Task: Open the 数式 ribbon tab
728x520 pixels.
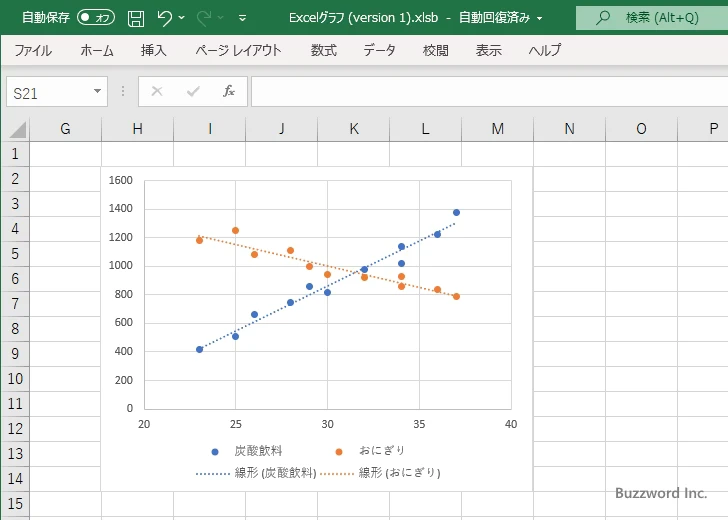Action: point(324,50)
